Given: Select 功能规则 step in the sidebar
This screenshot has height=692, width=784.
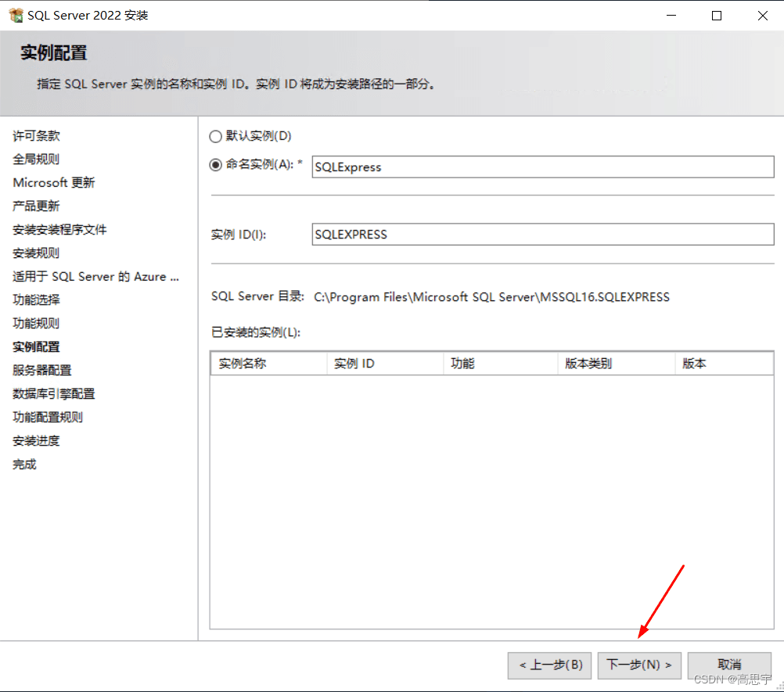Looking at the screenshot, I should [x=36, y=323].
